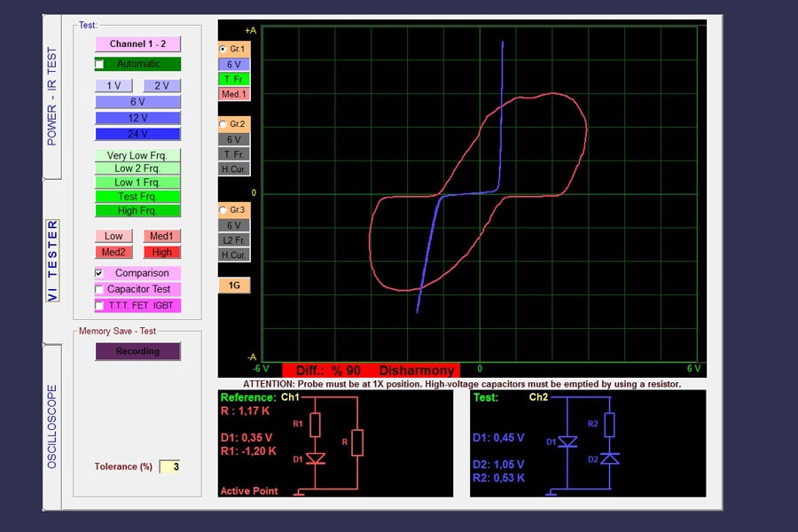The width and height of the screenshot is (798, 532).
Task: Click the R2: 0,53 K value
Action: click(x=498, y=478)
